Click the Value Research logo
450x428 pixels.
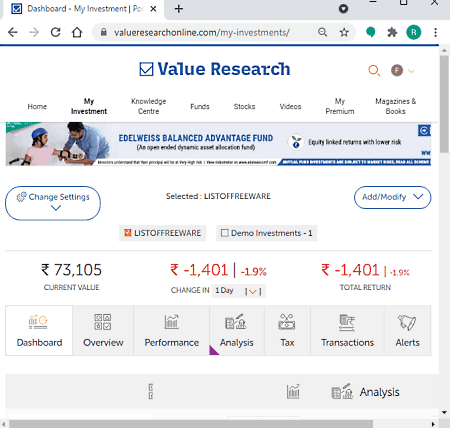coord(215,69)
